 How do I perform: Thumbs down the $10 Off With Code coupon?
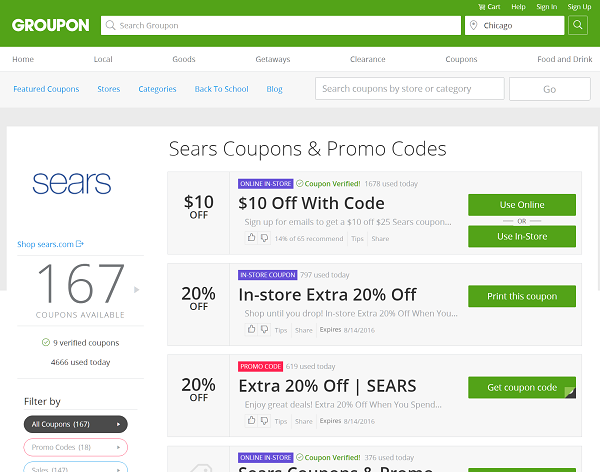point(264,238)
